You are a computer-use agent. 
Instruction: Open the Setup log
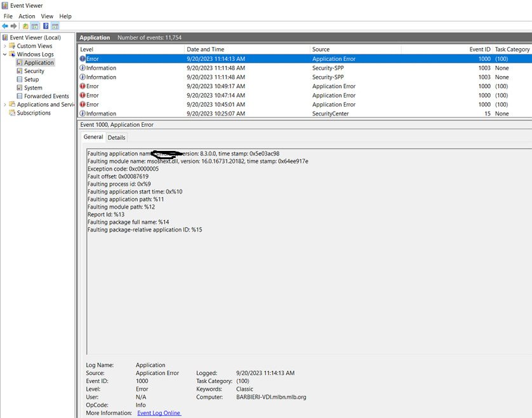[x=31, y=79]
